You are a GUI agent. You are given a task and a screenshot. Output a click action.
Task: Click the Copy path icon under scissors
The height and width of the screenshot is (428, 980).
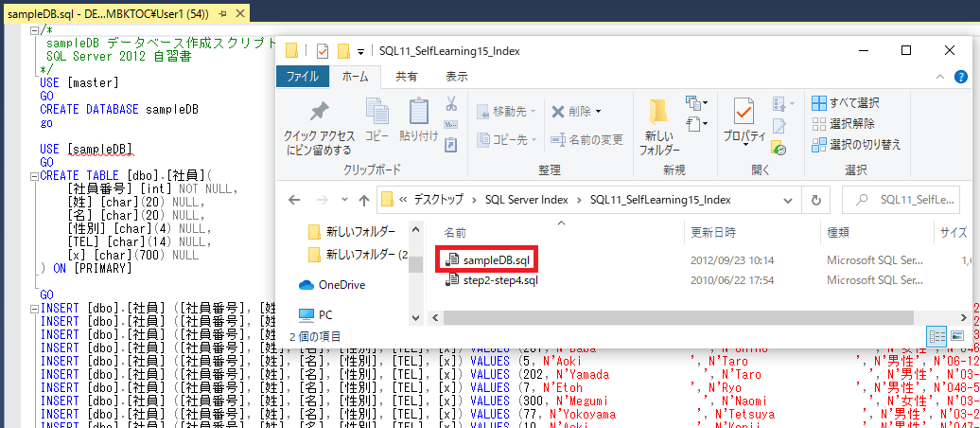(450, 124)
